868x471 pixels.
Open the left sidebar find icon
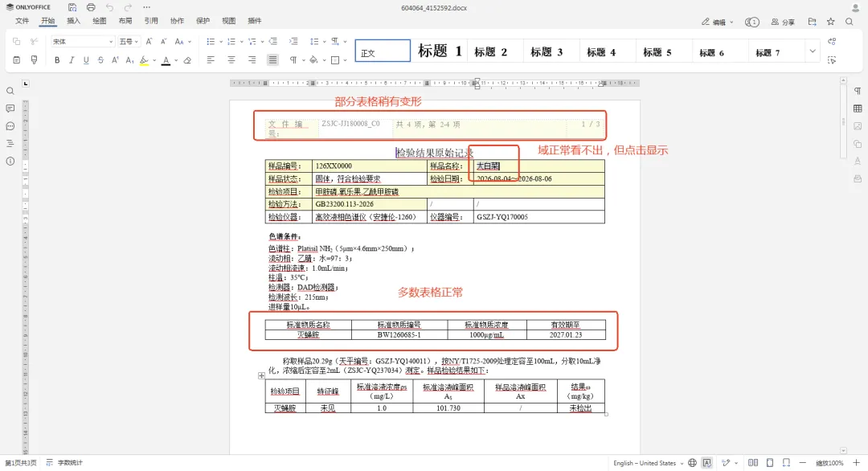(10, 92)
